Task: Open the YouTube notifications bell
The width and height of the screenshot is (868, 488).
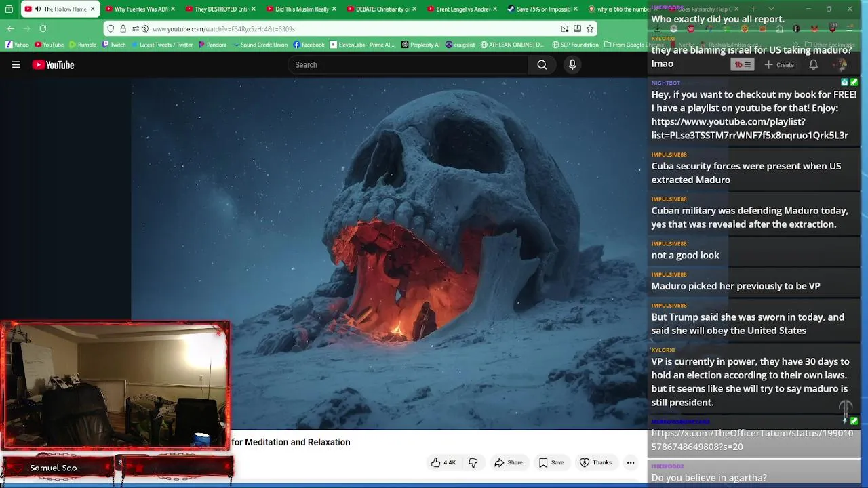Action: (x=814, y=65)
